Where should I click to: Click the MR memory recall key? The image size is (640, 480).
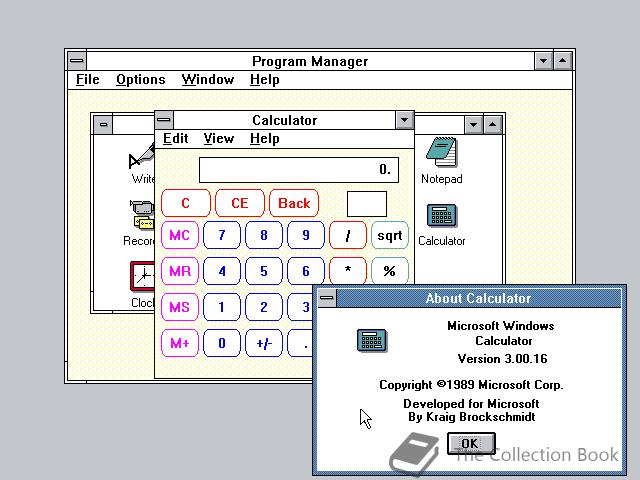coord(180,271)
